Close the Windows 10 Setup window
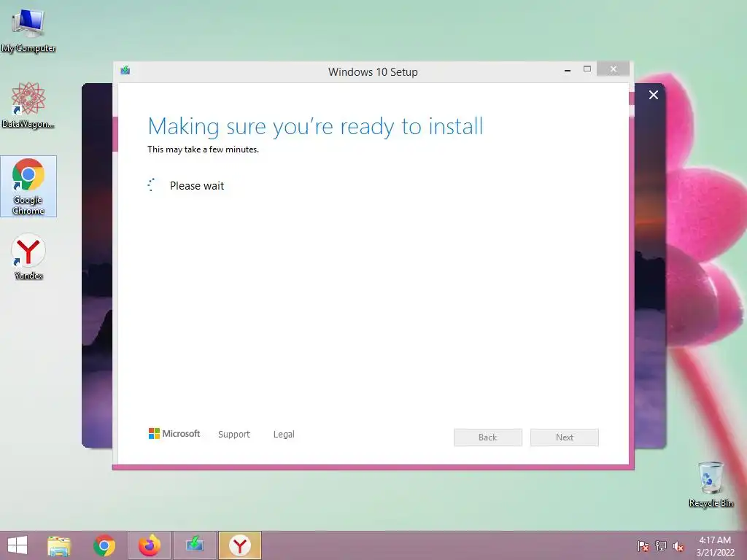Image resolution: width=747 pixels, height=560 pixels. point(613,69)
